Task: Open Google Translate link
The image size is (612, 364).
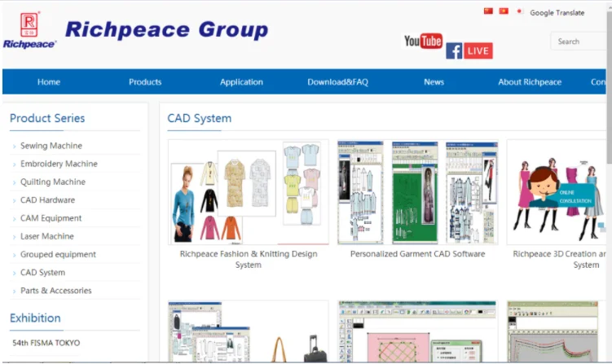Action: (x=557, y=13)
